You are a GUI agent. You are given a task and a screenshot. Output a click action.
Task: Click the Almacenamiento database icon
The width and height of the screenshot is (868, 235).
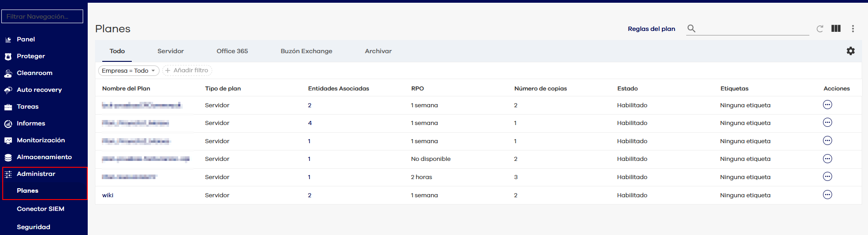(8, 157)
